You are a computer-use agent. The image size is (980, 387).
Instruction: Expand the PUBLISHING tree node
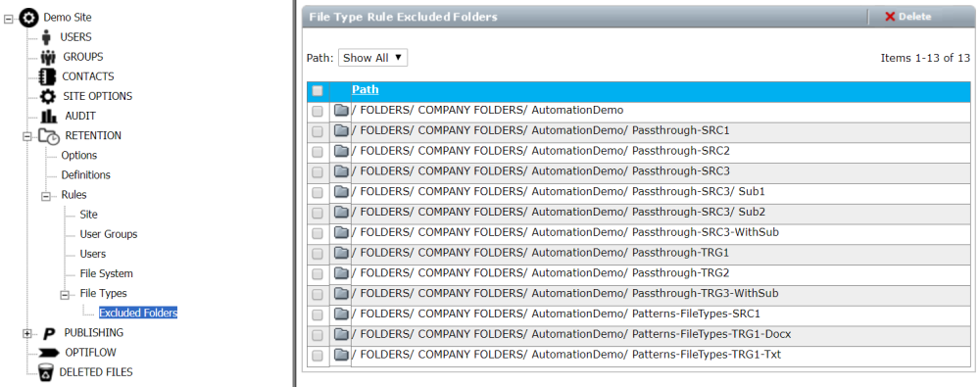pos(26,333)
